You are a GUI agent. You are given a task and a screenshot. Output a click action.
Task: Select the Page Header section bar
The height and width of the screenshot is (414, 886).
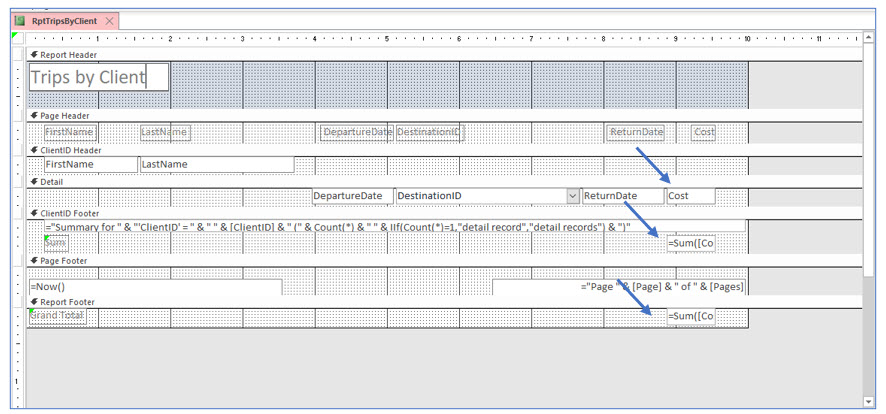(444, 116)
